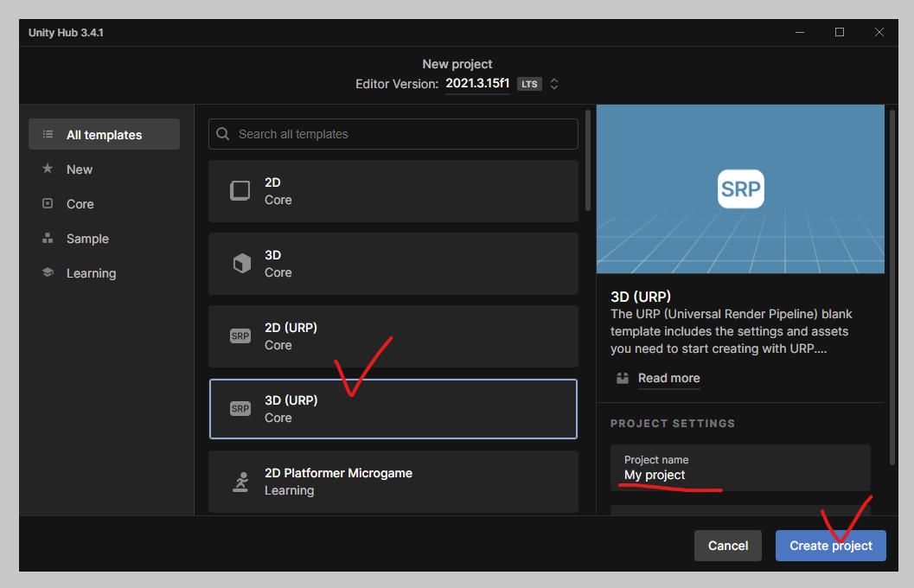Screen dimensions: 914x588
Task: Click the All templates list icon
Action: pyautogui.click(x=48, y=135)
